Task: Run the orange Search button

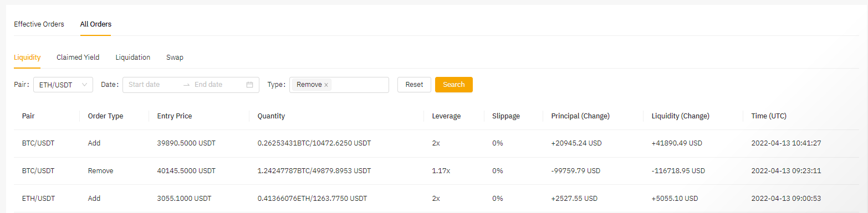Action: (x=454, y=85)
